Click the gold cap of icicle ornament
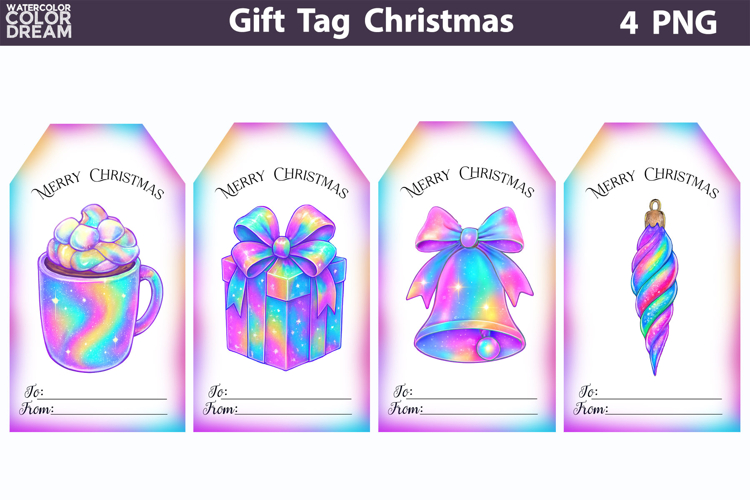 [x=655, y=213]
